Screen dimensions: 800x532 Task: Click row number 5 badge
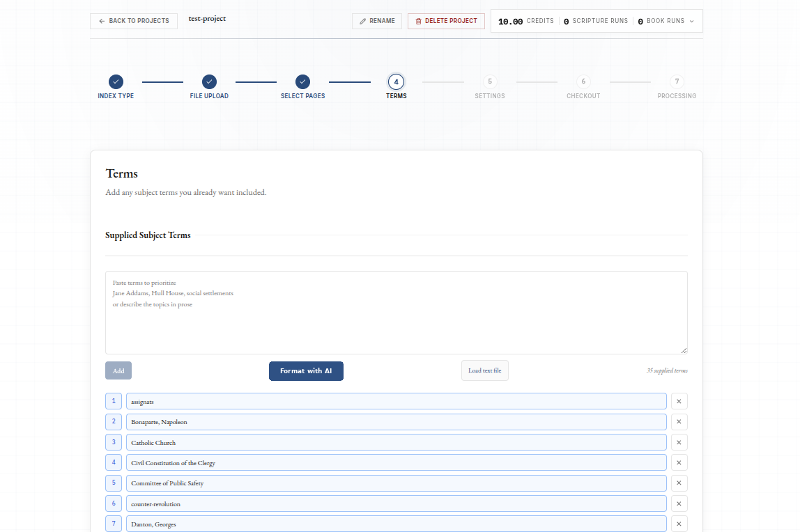[114, 483]
